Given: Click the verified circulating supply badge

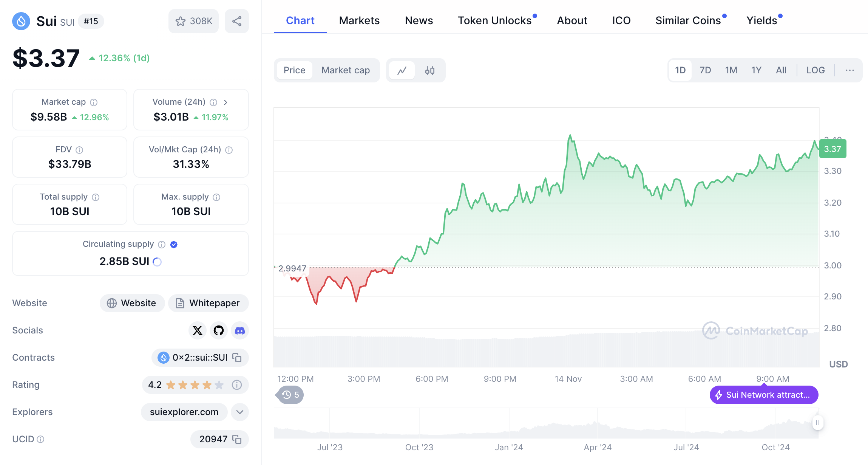Looking at the screenshot, I should pos(174,245).
